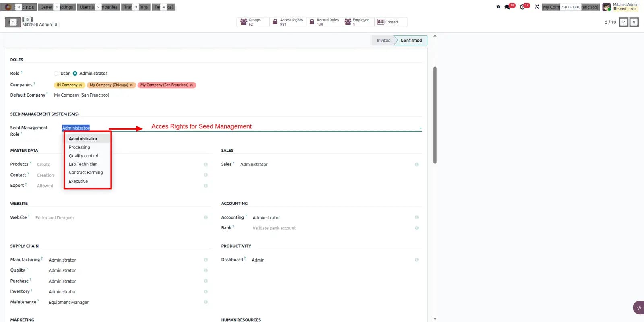Click the wrench and screwdriver tools icon
Screen dimensions: 644x322
point(537,7)
